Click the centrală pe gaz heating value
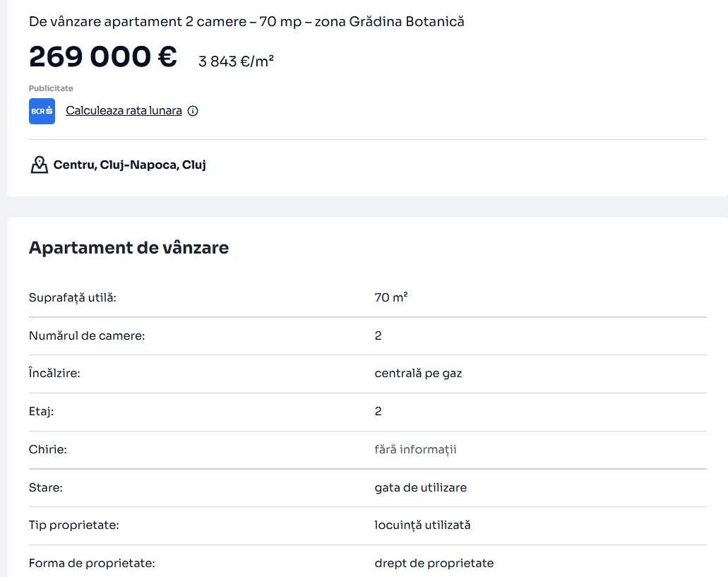 pyautogui.click(x=418, y=374)
